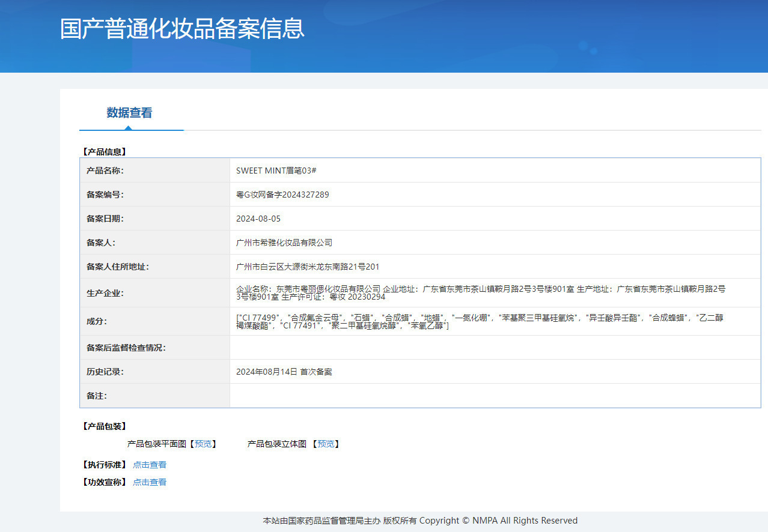This screenshot has height=532, width=768.
Task: Click the NMPA copyright footer text
Action: click(x=420, y=521)
